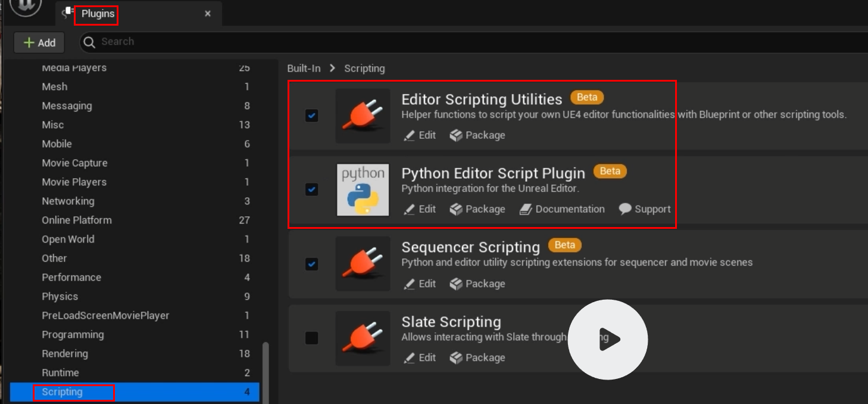Click the Slate Scripting title
Image resolution: width=868 pixels, height=404 pixels.
pos(451,322)
